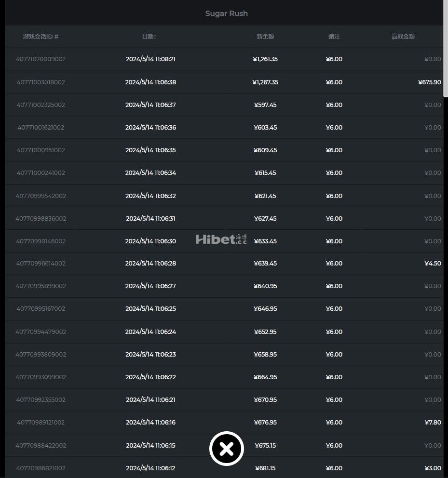
Task: Open session 40770995167002
Action: coord(41,308)
